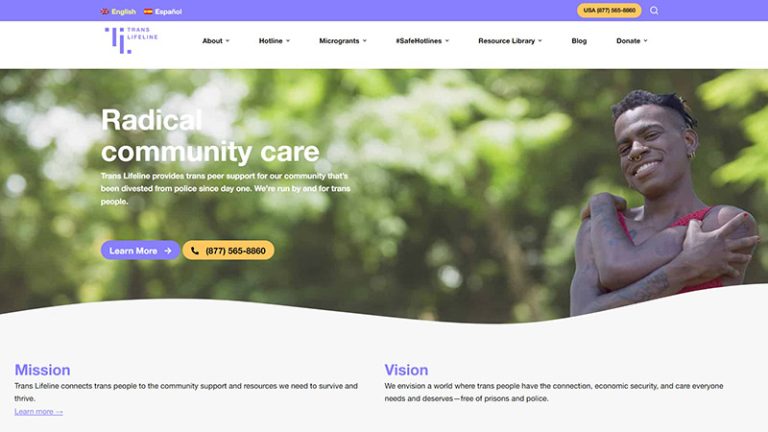Open the Microgrants dropdown menu

tap(343, 41)
